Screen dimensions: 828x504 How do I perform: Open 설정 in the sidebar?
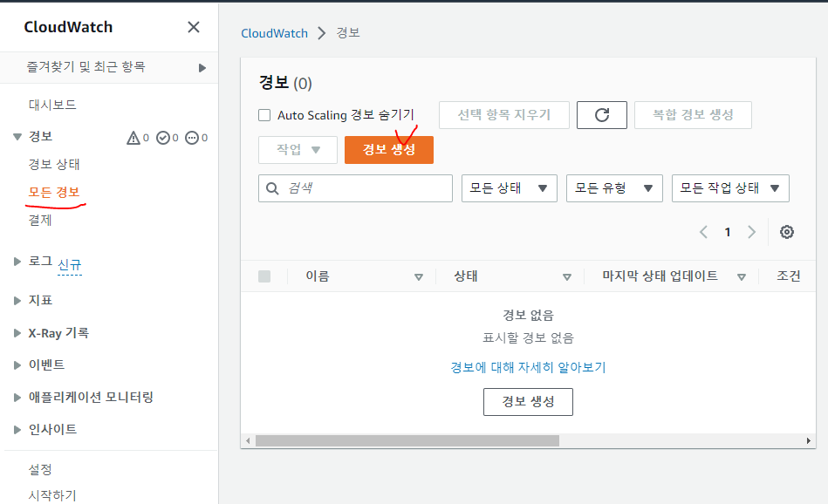tap(40, 469)
